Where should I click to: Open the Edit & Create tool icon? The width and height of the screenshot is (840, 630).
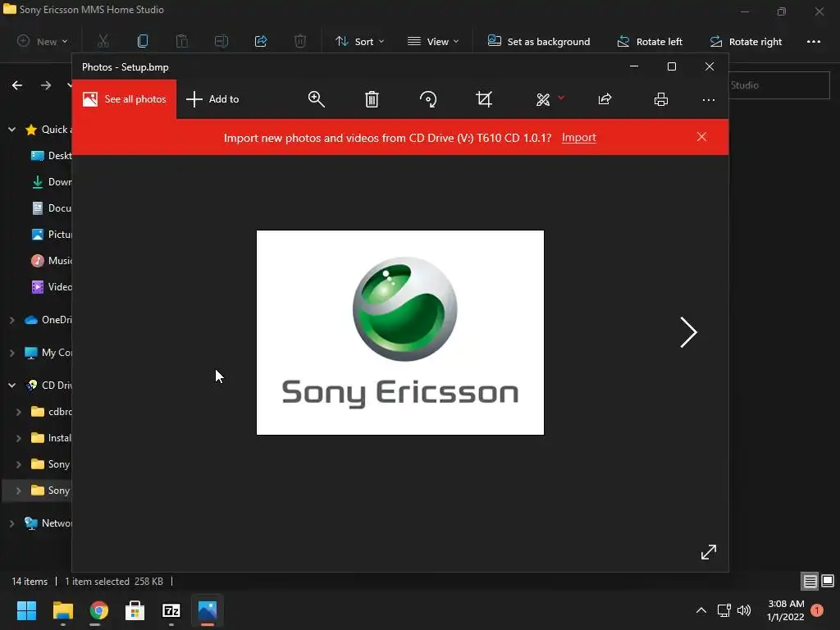coord(543,99)
